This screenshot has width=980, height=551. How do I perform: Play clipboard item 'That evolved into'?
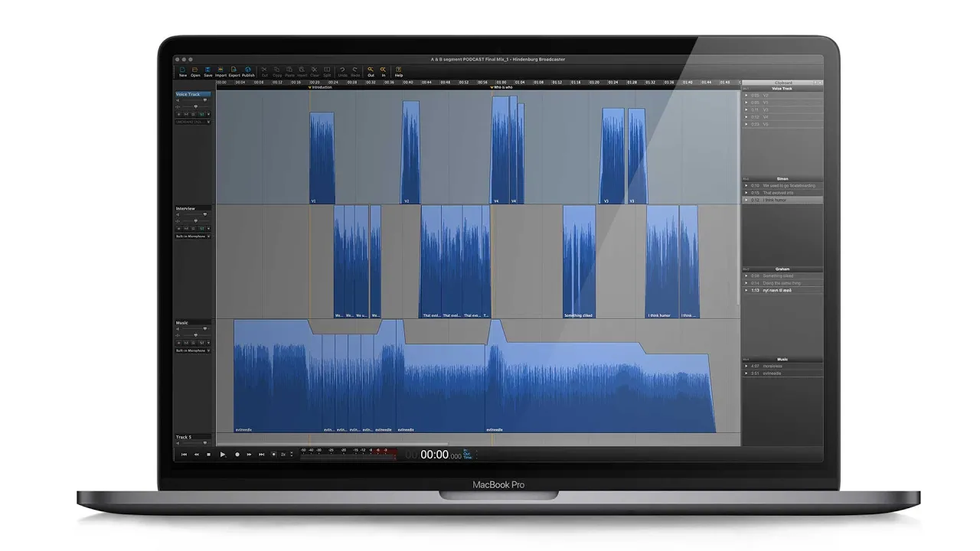click(x=746, y=193)
